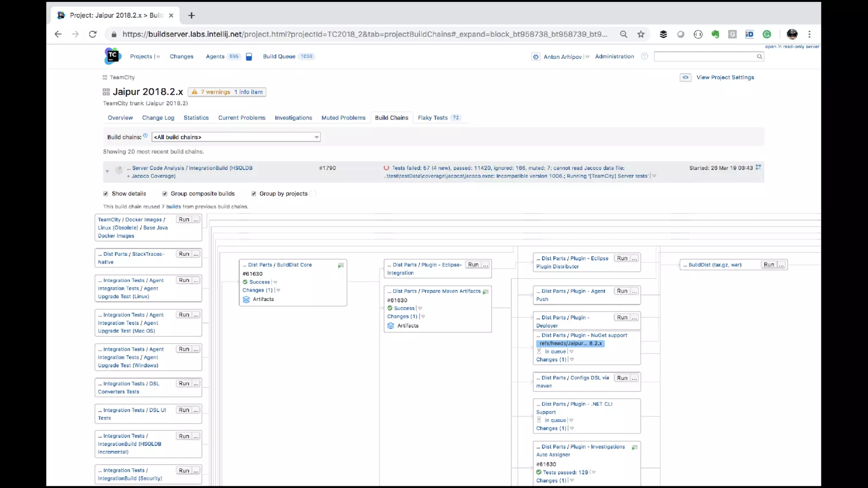Disable the Group by projects checkbox
This screenshot has height=488, width=868.
point(254,194)
